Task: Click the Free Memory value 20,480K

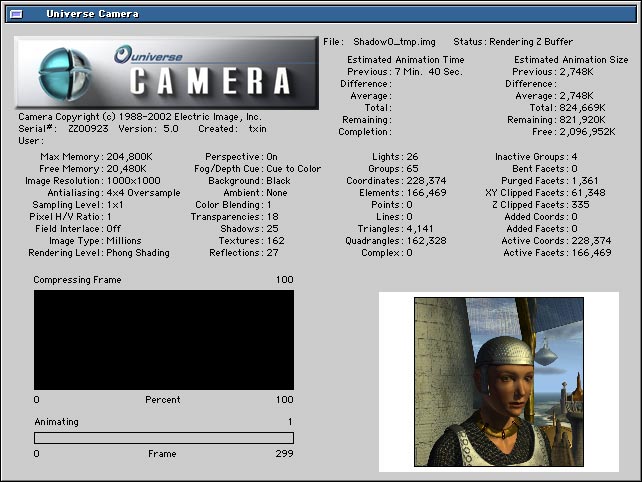Action: point(127,169)
